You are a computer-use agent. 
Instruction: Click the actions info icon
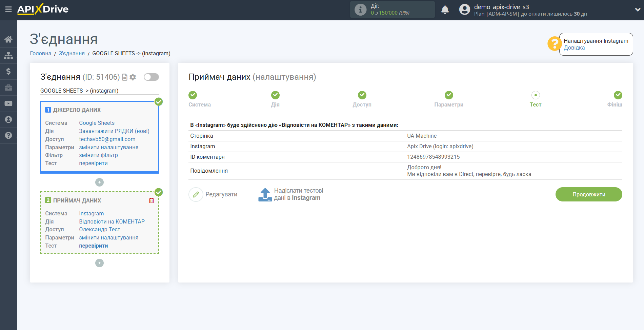[x=360, y=9]
